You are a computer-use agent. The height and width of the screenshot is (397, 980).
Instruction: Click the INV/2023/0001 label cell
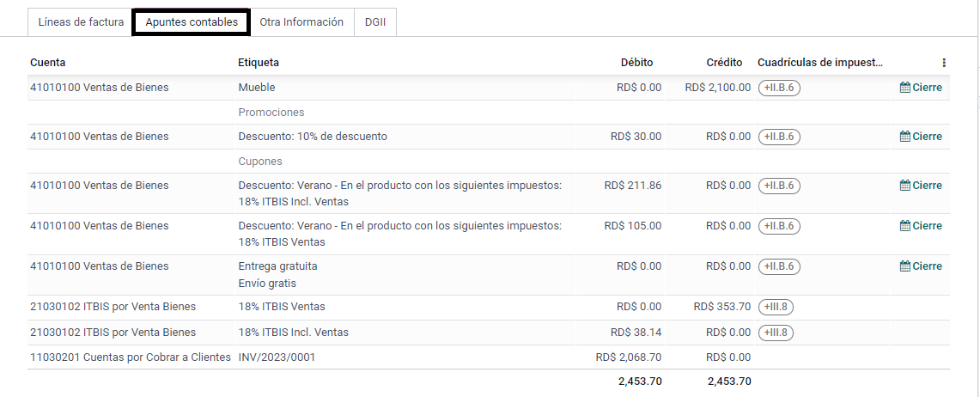tap(277, 357)
